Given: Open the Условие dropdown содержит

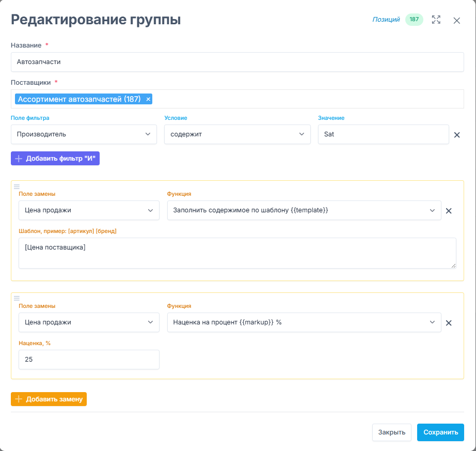Looking at the screenshot, I should click(237, 134).
